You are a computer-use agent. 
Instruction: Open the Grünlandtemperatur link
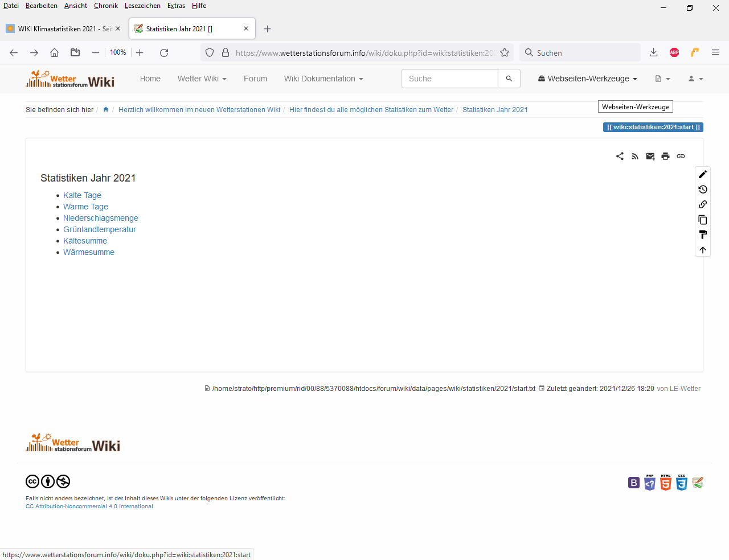pos(100,229)
